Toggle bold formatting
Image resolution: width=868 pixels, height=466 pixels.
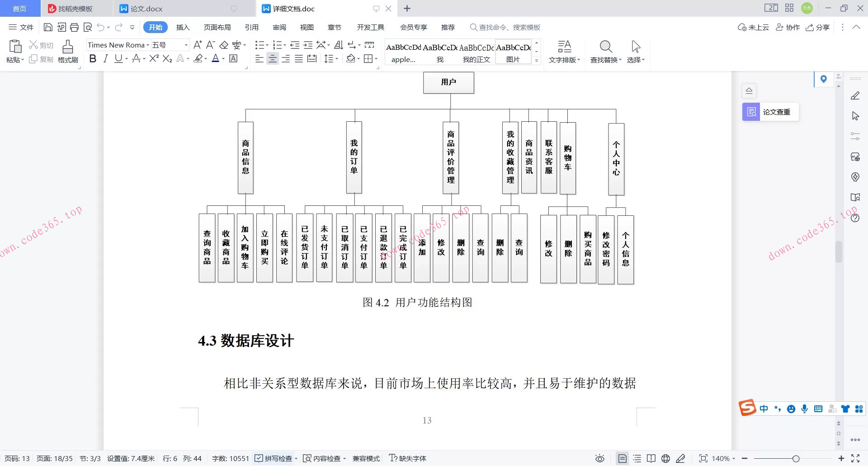[x=93, y=58]
